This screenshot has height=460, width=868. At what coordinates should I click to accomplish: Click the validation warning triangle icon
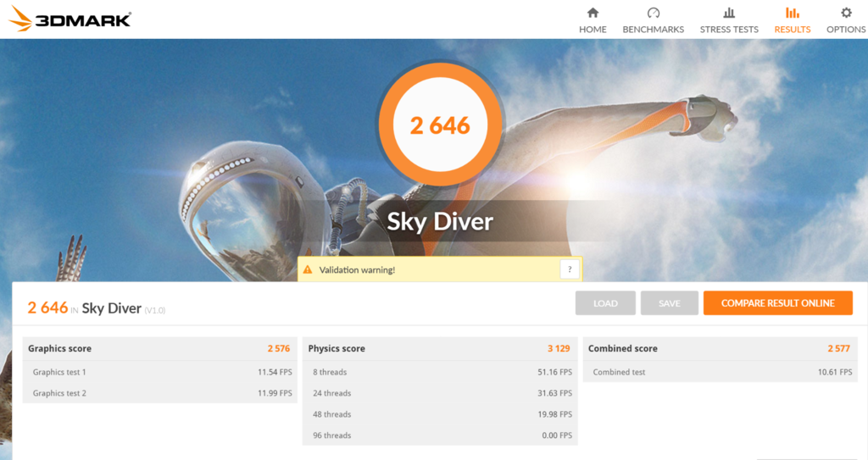pyautogui.click(x=307, y=269)
